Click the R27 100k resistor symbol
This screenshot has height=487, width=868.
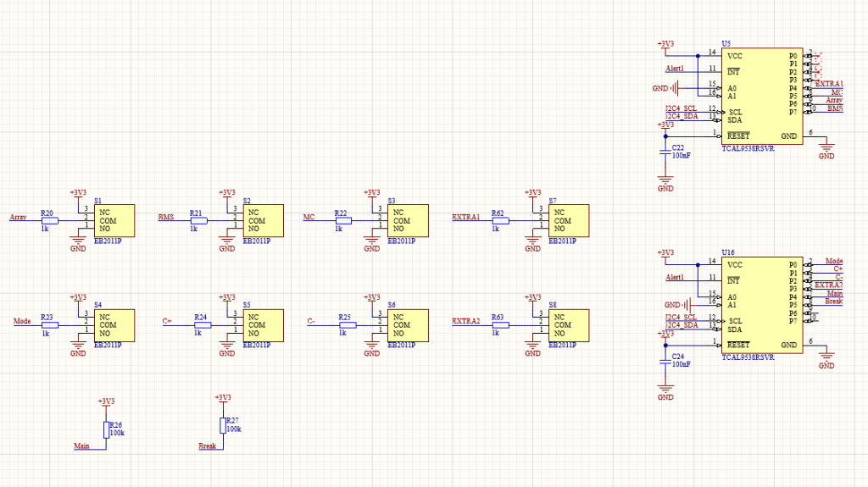pos(222,425)
